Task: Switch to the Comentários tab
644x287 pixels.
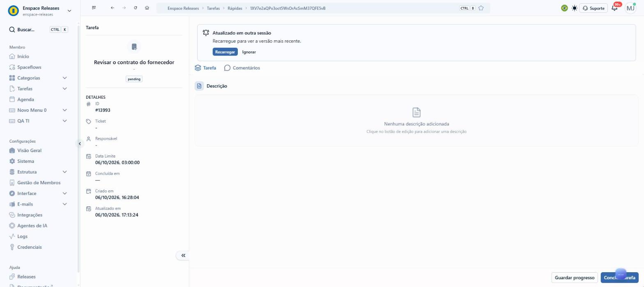Action: (242, 68)
